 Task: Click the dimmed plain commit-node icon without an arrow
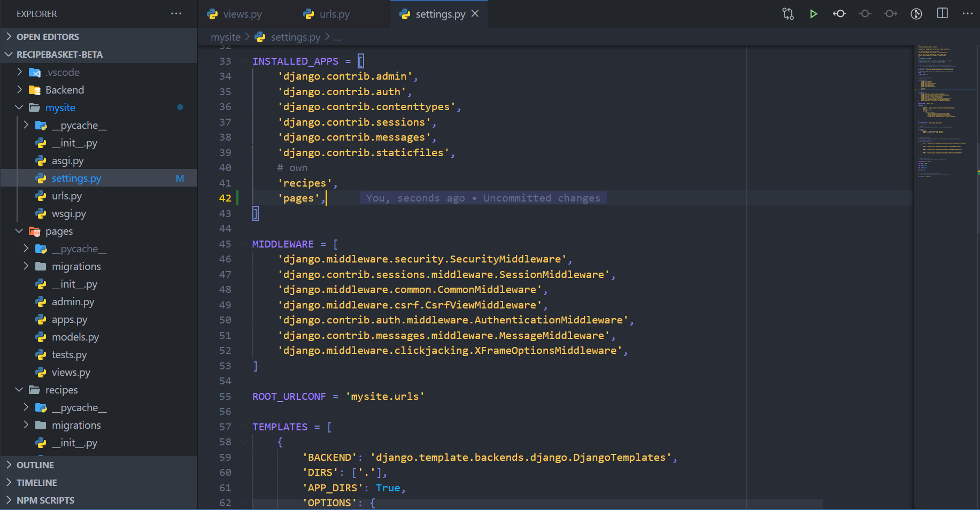[865, 14]
